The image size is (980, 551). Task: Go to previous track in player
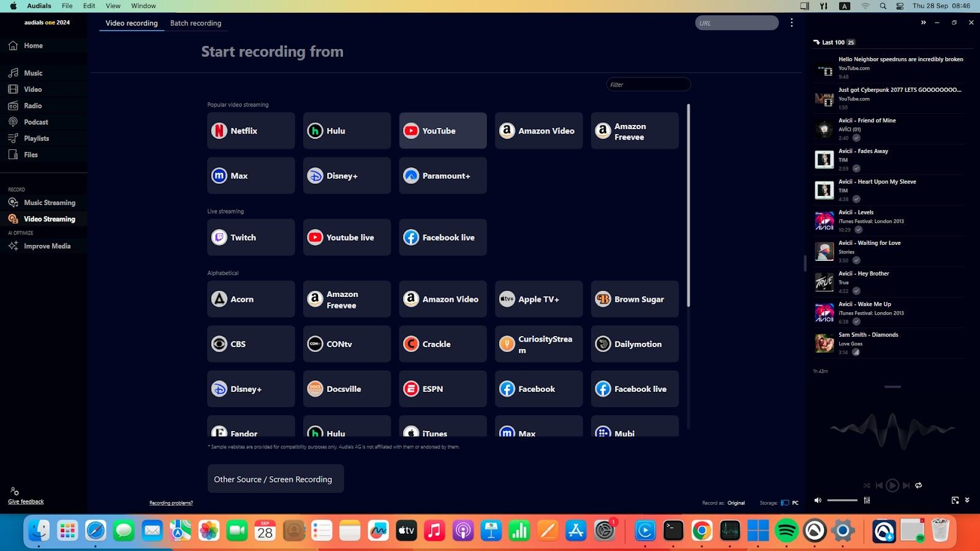(879, 485)
